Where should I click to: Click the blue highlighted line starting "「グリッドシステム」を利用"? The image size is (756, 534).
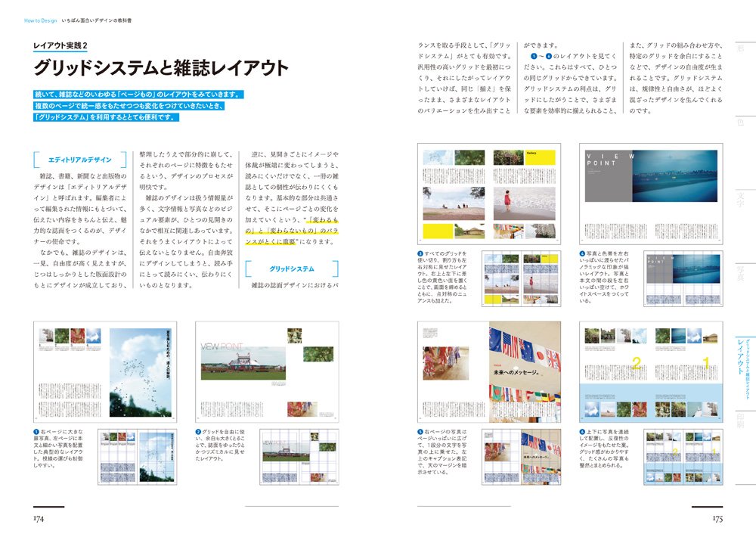click(x=106, y=117)
